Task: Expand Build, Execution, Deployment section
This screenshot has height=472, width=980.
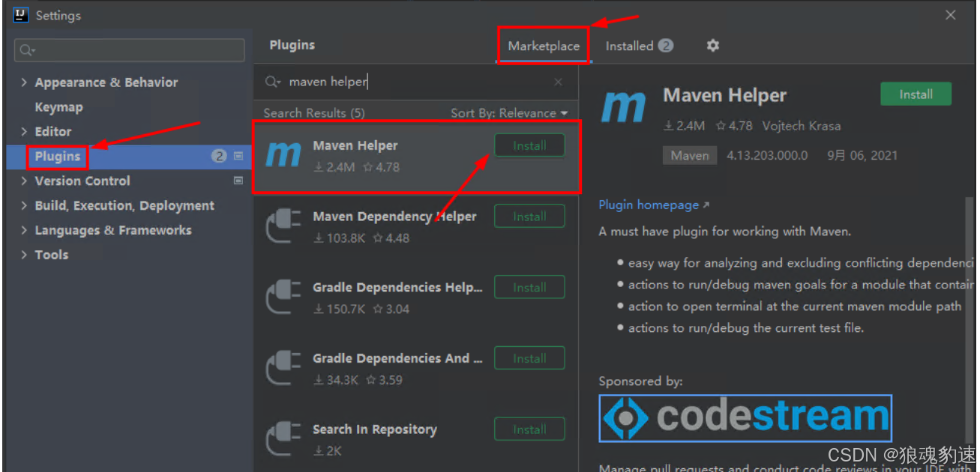Action: (24, 205)
